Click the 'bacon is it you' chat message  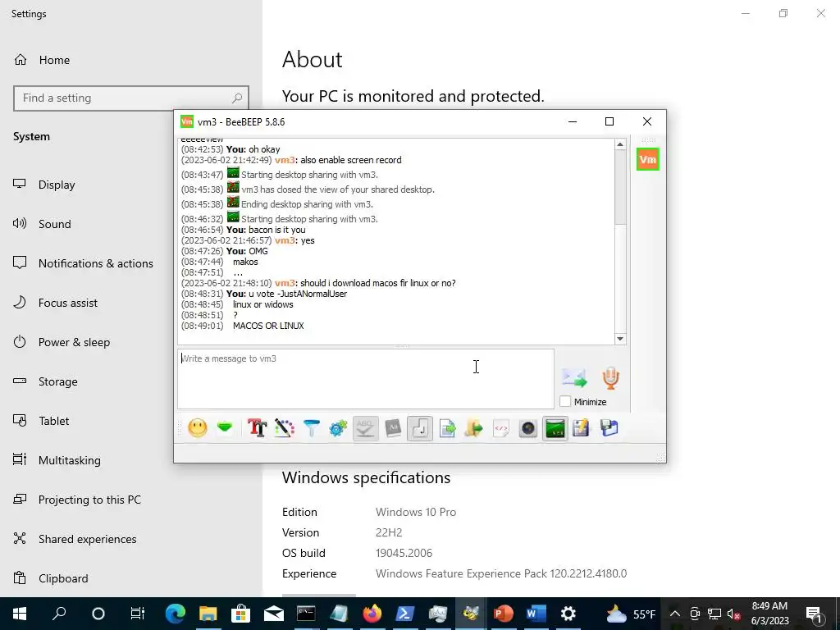point(277,230)
